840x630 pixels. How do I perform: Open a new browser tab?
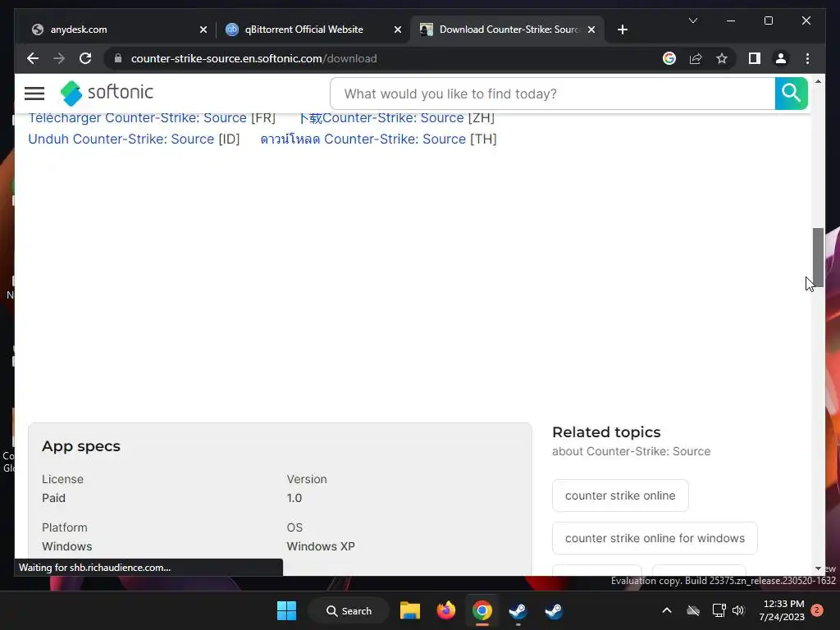click(x=622, y=30)
